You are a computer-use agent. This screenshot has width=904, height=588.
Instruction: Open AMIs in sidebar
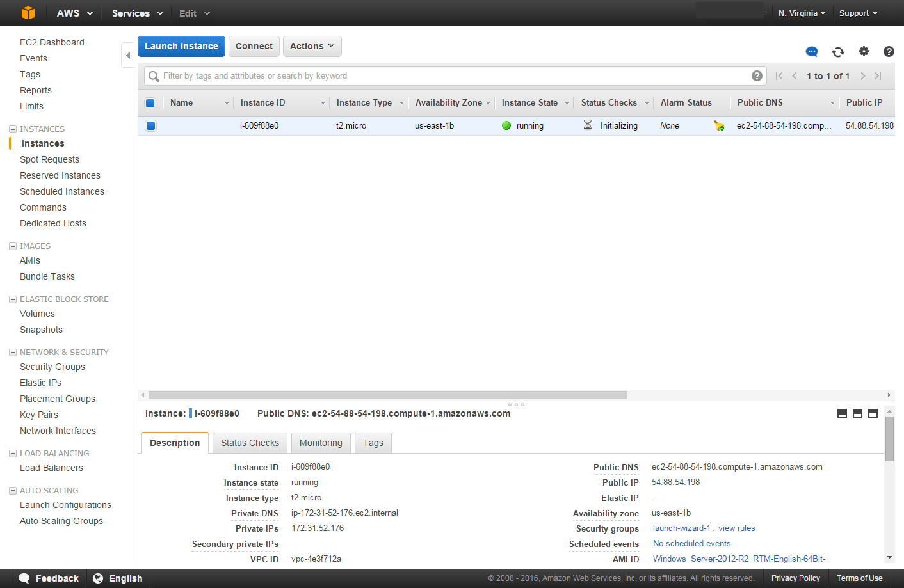pos(30,260)
